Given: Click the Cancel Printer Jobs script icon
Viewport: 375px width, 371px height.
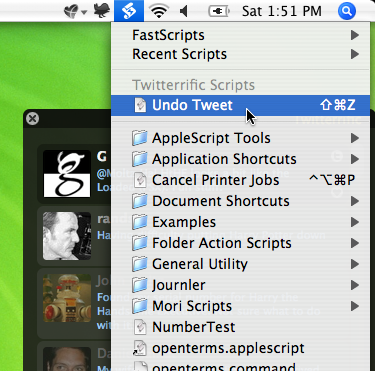Looking at the screenshot, I should [140, 180].
